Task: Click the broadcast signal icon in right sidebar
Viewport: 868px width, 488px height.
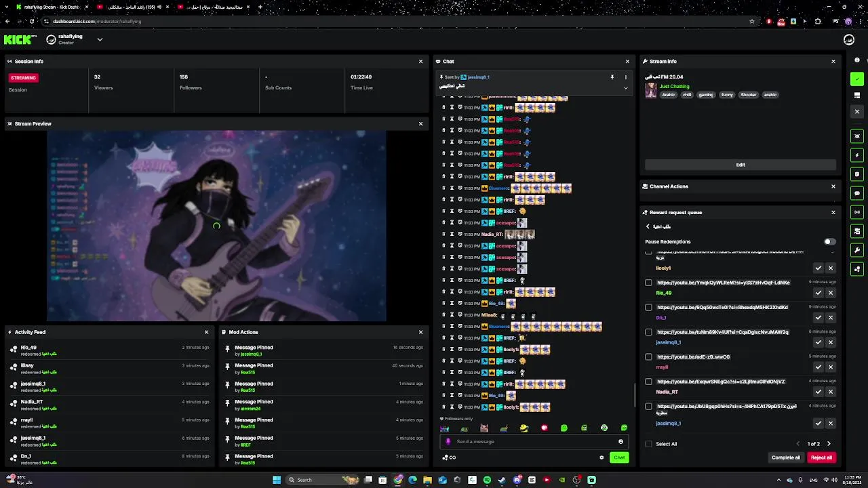Action: point(857,212)
